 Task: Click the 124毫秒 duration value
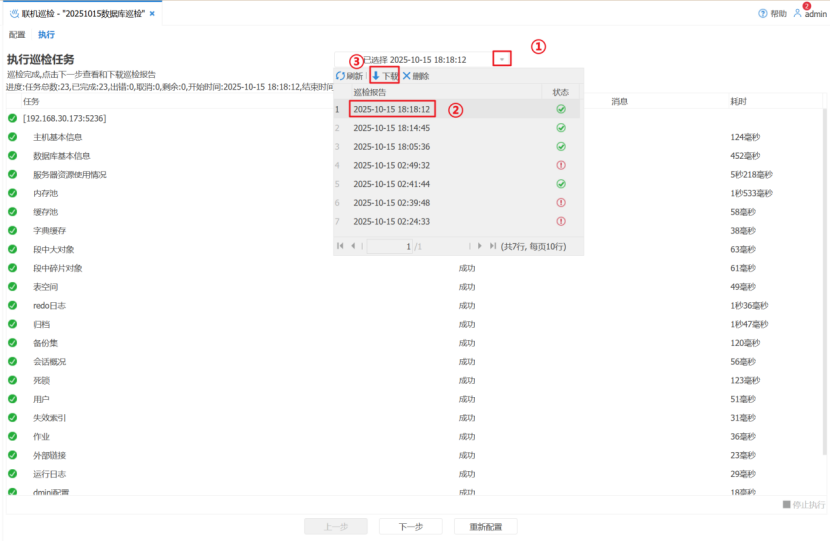click(x=745, y=137)
